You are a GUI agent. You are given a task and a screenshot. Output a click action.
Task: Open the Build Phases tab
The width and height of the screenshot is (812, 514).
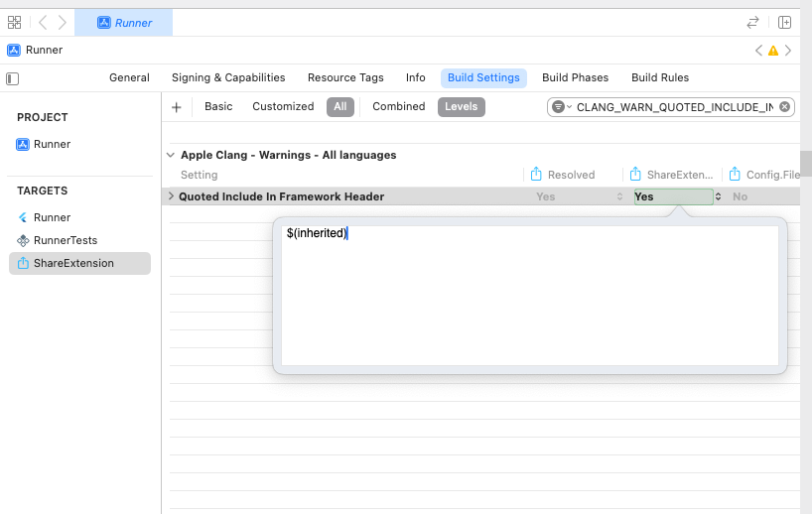[x=576, y=77]
